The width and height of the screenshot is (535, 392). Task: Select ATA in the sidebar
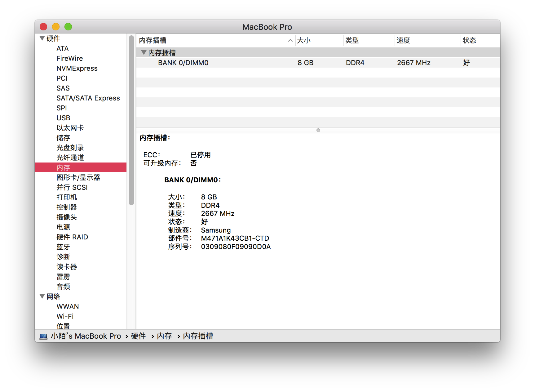63,48
